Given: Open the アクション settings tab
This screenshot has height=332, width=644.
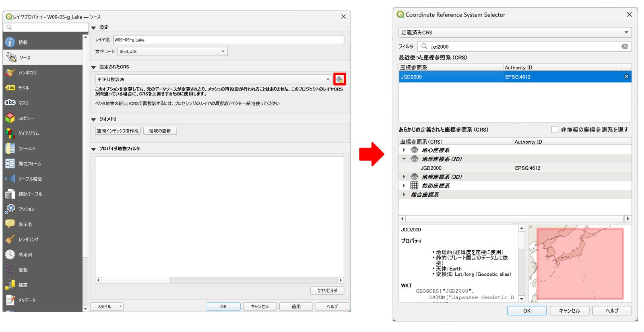Looking at the screenshot, I should (x=43, y=209).
